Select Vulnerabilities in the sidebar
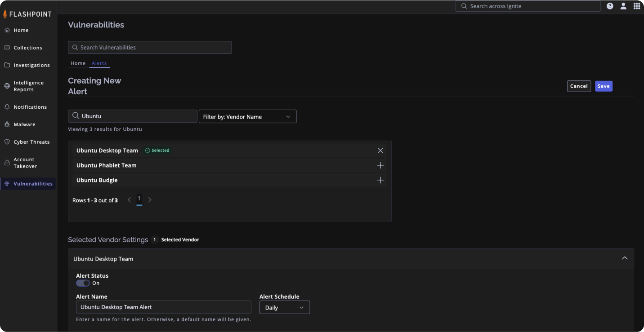 28,184
